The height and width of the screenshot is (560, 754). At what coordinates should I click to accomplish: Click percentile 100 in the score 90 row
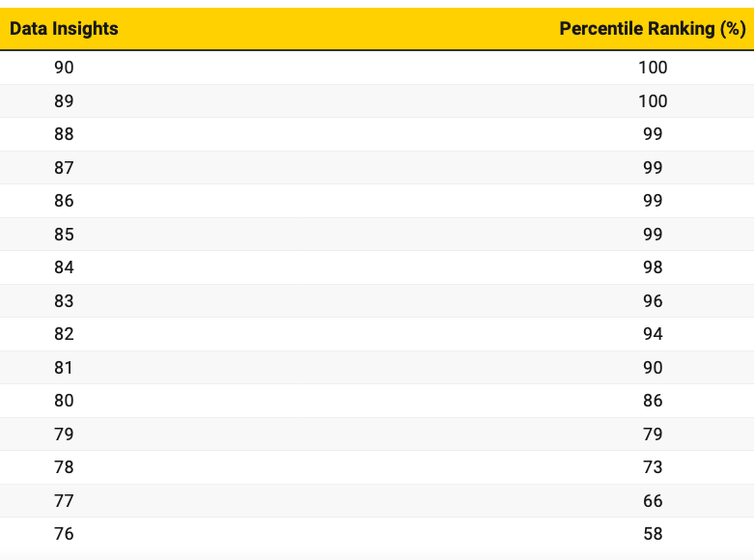point(653,68)
